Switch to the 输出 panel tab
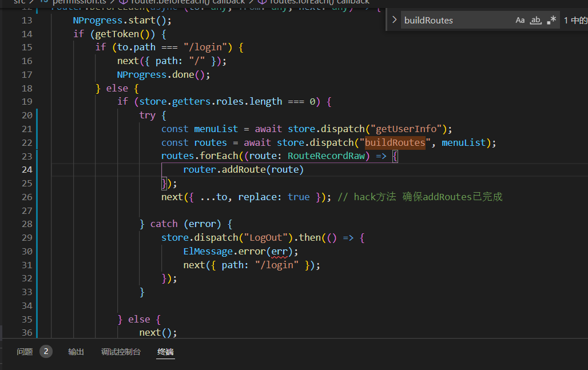The width and height of the screenshot is (588, 370). [x=76, y=351]
